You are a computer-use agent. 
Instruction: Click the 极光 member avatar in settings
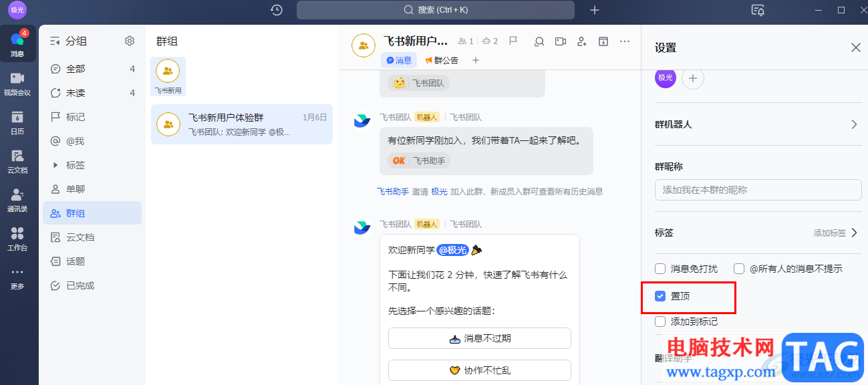coord(666,78)
